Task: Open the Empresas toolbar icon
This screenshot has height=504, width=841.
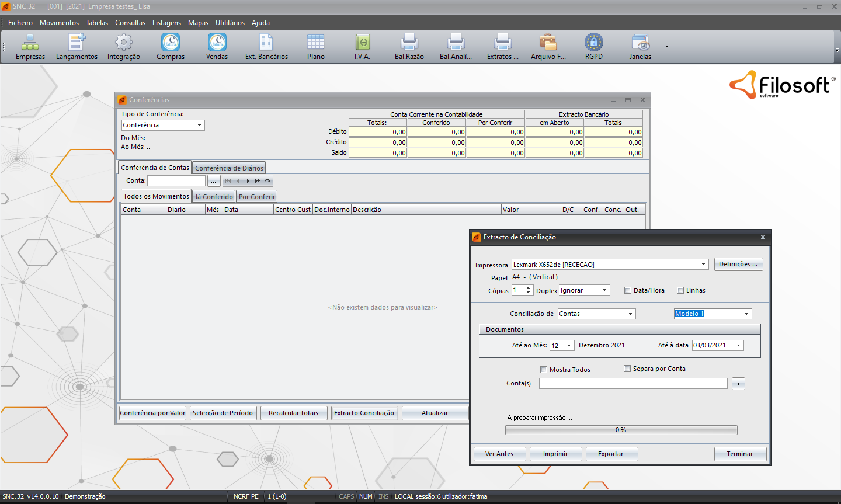Action: (x=30, y=43)
